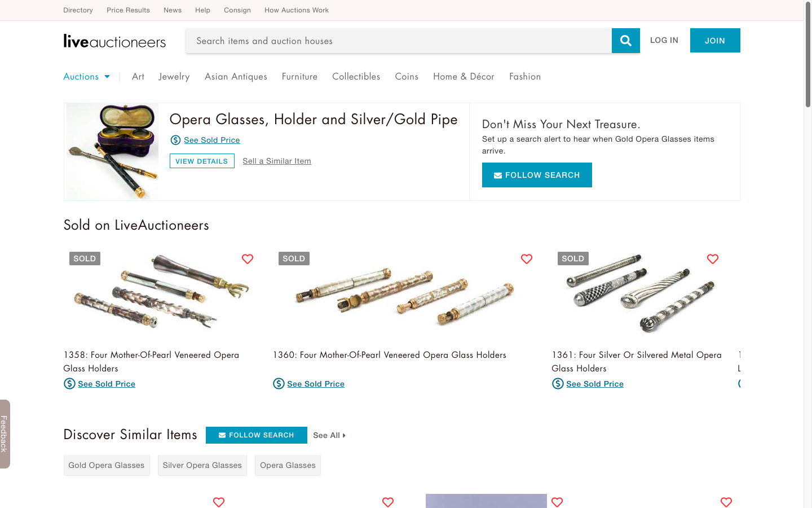Open the Collectibles category
The height and width of the screenshot is (508, 812).
(x=356, y=77)
